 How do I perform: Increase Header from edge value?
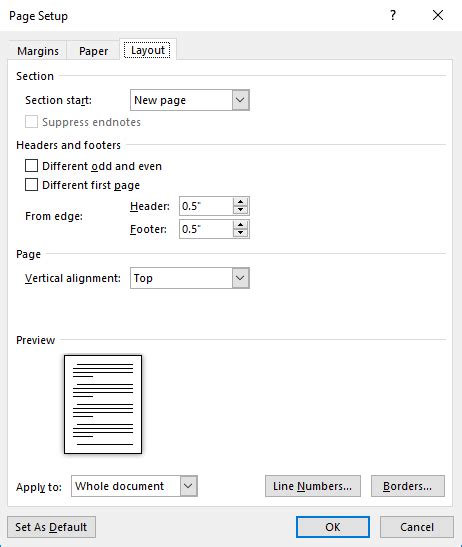point(240,202)
